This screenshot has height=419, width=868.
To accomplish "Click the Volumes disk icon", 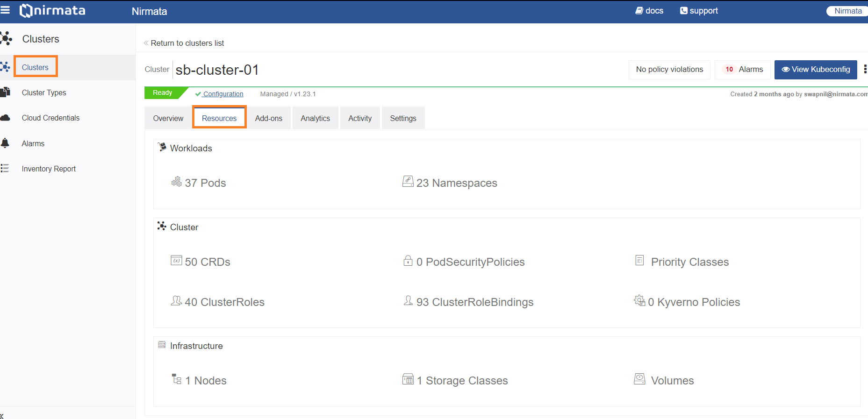I will point(639,379).
